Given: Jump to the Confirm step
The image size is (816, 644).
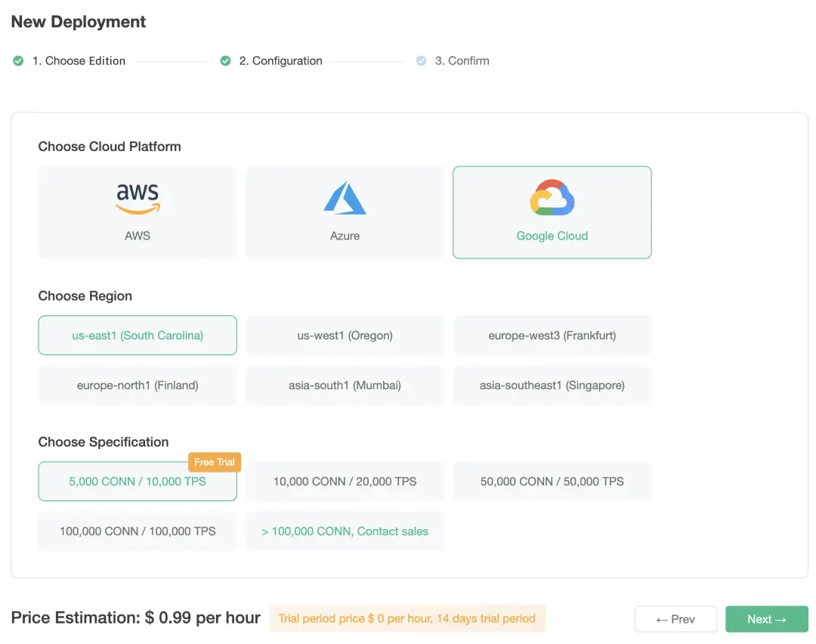Looking at the screenshot, I should tap(462, 60).
